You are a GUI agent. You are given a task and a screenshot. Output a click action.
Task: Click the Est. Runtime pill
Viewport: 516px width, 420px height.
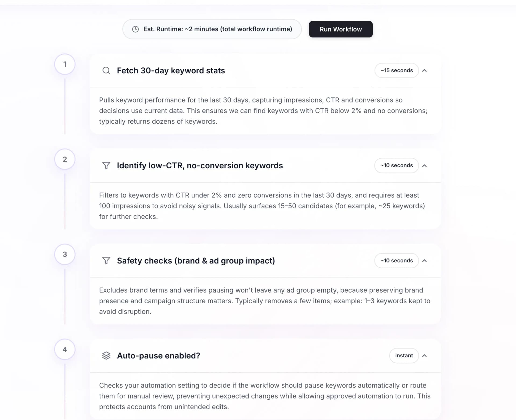point(212,29)
